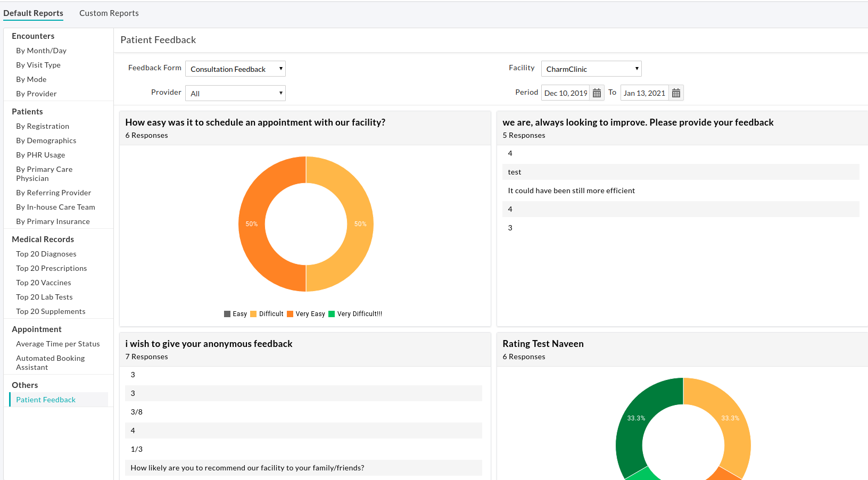Select Top 20 Vaccines report
This screenshot has height=480, width=868.
[44, 282]
